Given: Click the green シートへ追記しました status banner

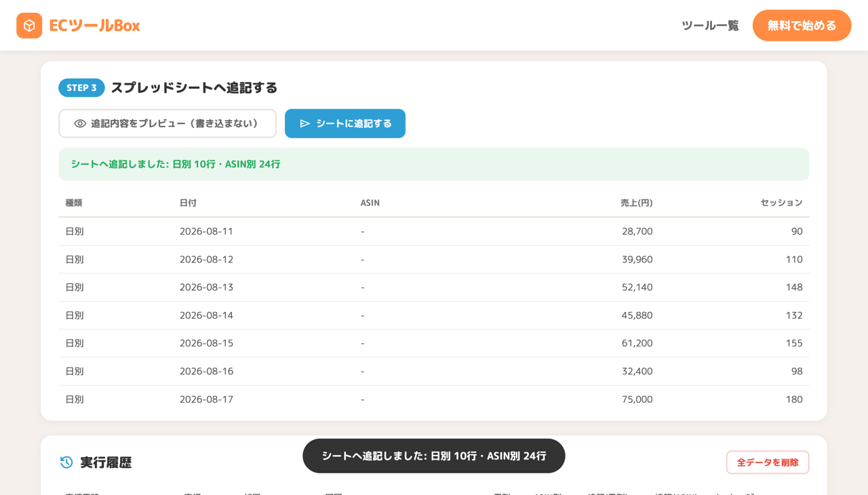Looking at the screenshot, I should tap(434, 164).
